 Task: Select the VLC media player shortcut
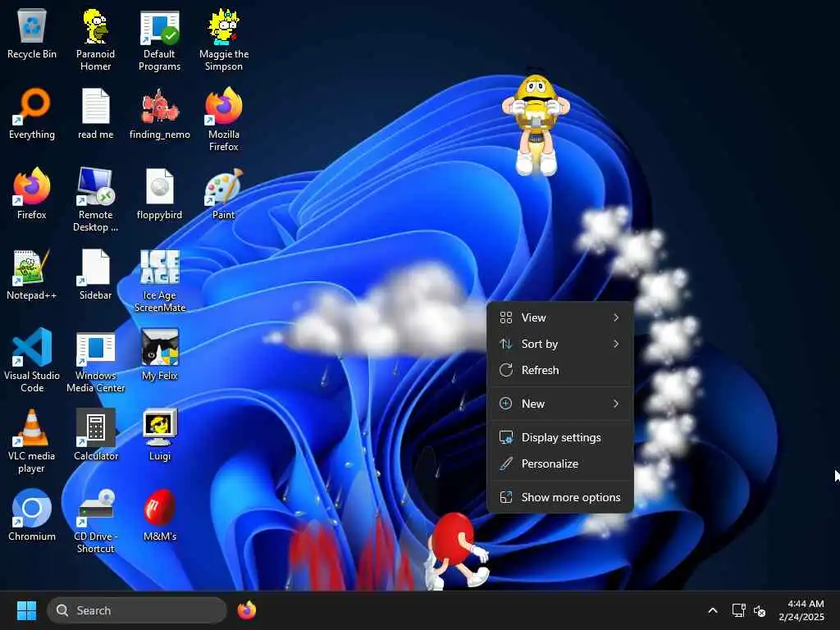pyautogui.click(x=32, y=441)
